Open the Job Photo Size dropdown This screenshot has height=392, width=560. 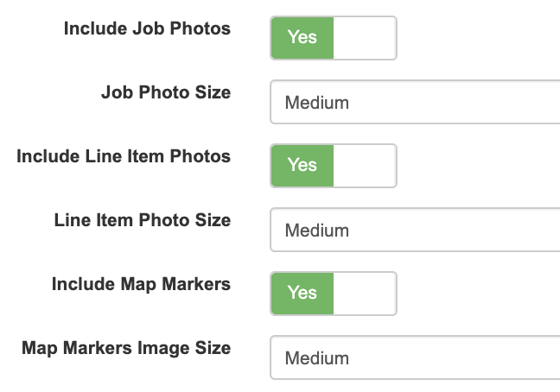point(415,103)
